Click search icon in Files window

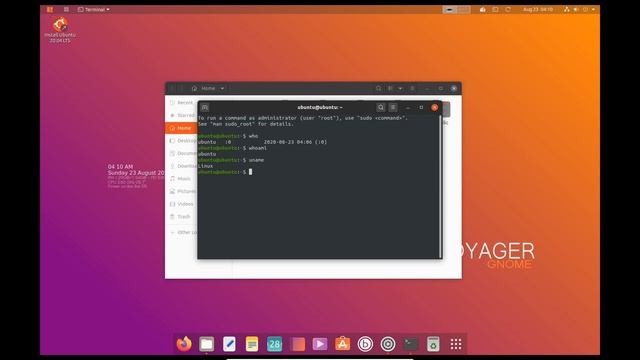(x=378, y=88)
